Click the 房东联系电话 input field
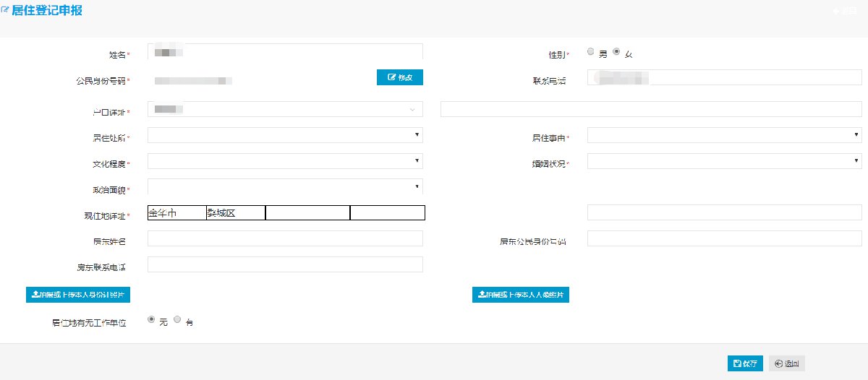This screenshot has width=868, height=380. (285, 264)
